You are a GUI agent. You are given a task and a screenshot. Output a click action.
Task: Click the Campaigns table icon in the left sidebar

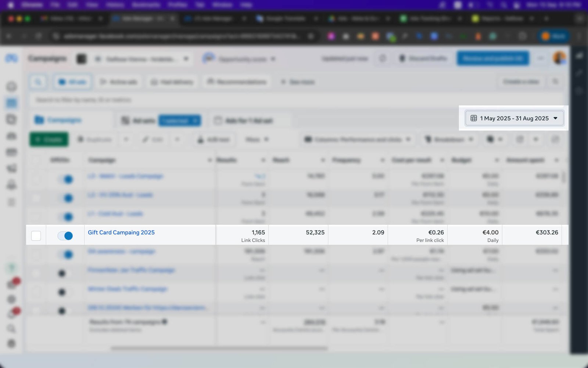(x=12, y=103)
